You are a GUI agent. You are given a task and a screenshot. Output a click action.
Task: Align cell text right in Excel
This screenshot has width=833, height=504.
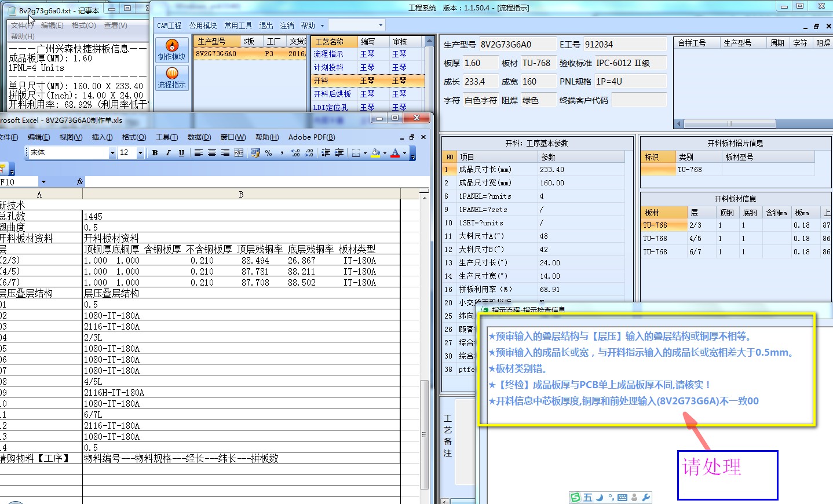tap(225, 153)
